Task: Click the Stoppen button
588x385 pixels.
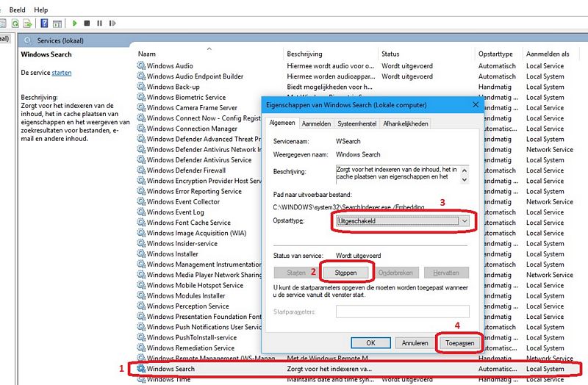Action: (345, 273)
